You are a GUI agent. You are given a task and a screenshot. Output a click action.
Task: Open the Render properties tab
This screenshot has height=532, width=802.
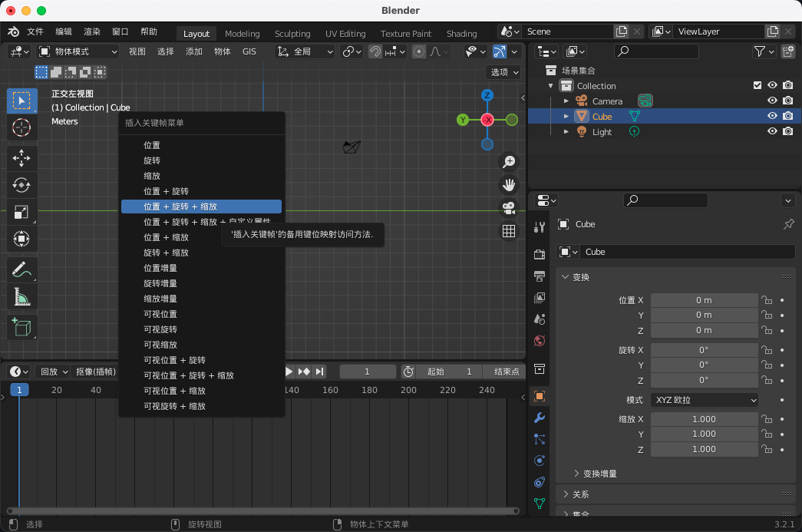tap(540, 254)
